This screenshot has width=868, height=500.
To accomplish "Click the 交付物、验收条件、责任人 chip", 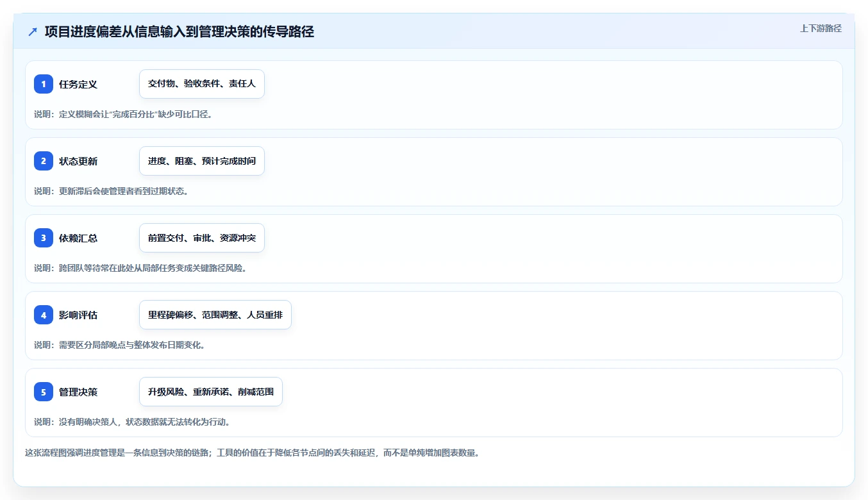I will pyautogui.click(x=202, y=84).
